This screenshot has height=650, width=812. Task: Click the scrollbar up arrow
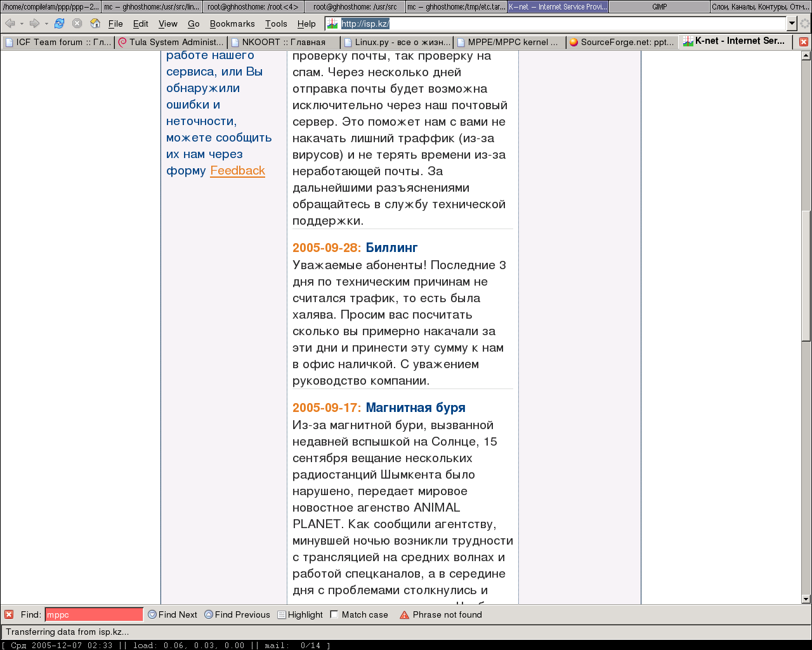[806, 56]
